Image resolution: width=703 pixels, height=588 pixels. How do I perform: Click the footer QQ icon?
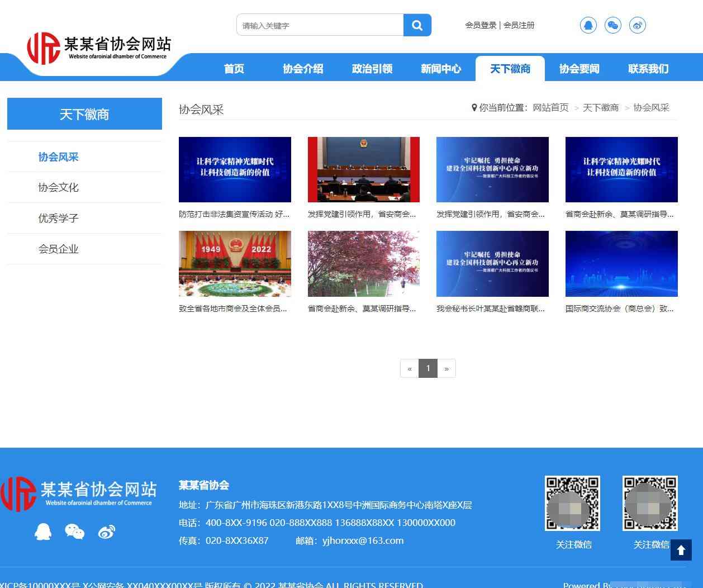(x=43, y=532)
